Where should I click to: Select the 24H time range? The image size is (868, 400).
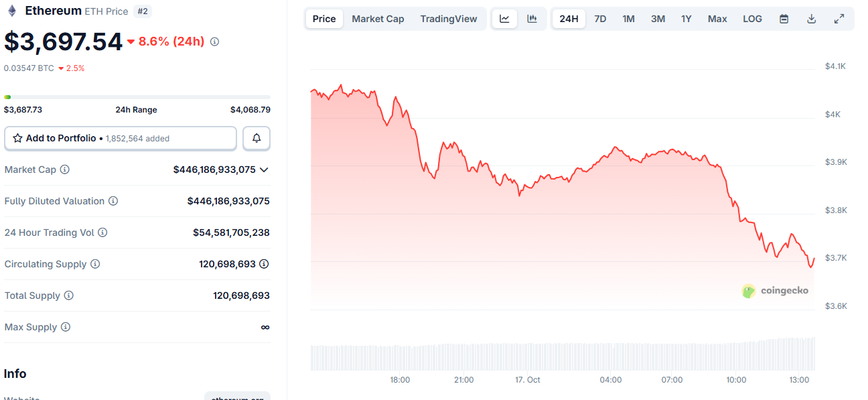coord(569,19)
